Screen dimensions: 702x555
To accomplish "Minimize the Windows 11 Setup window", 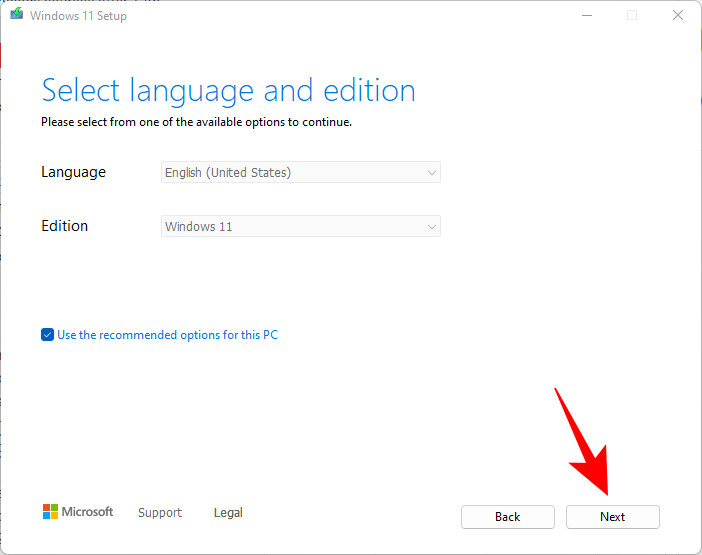I will (x=585, y=16).
